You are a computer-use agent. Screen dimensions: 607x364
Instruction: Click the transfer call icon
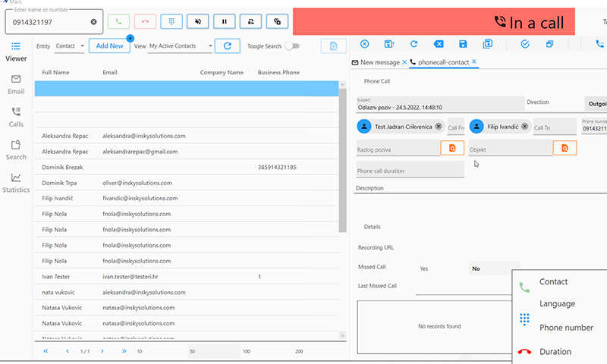251,22
